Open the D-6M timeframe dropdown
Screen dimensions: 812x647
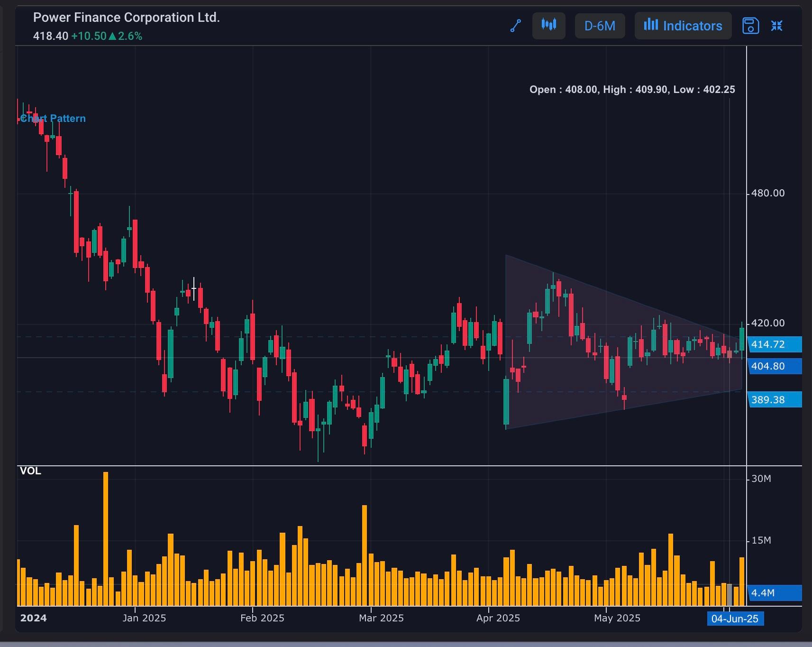[600, 26]
